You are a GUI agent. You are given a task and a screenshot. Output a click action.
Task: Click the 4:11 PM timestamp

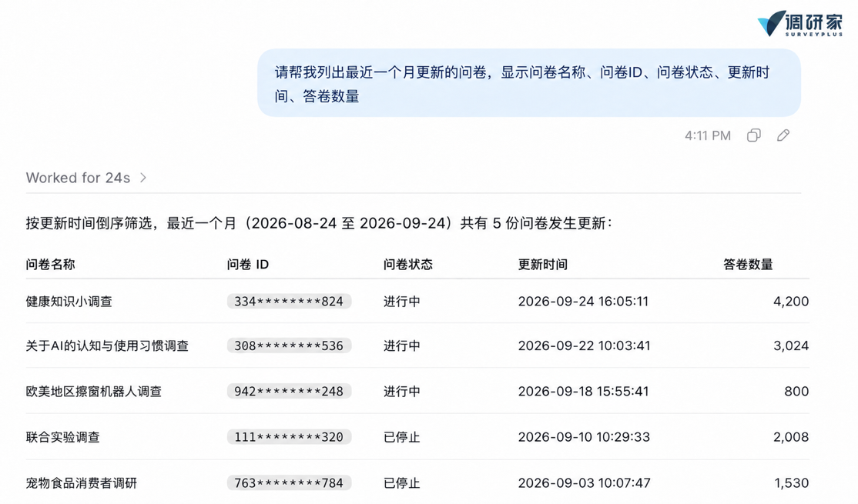pyautogui.click(x=708, y=135)
